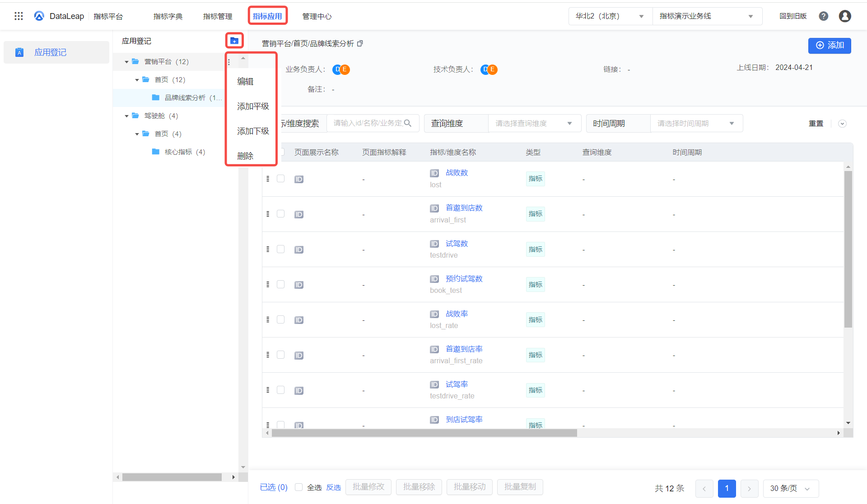Check the box for 首邀到店率 row

coord(280,355)
